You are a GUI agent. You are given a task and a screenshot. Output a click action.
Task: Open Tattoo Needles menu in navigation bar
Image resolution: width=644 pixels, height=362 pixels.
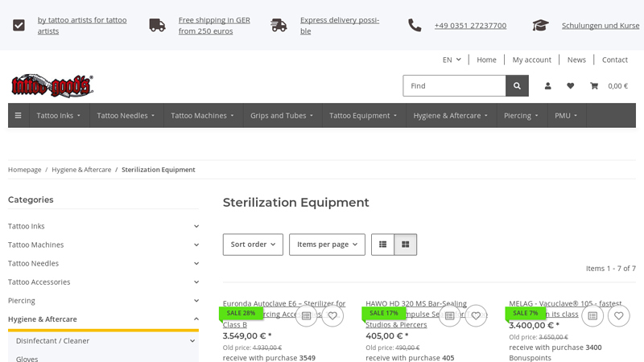point(126,115)
